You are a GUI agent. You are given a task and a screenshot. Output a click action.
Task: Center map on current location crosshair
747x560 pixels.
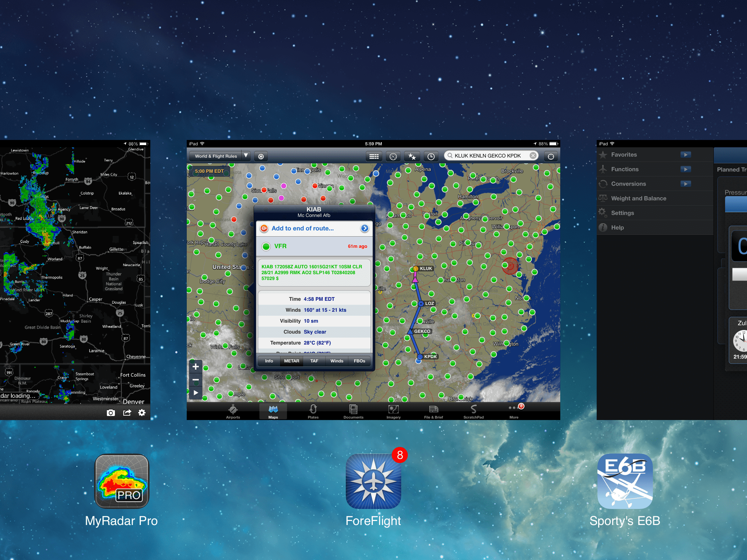click(x=551, y=156)
